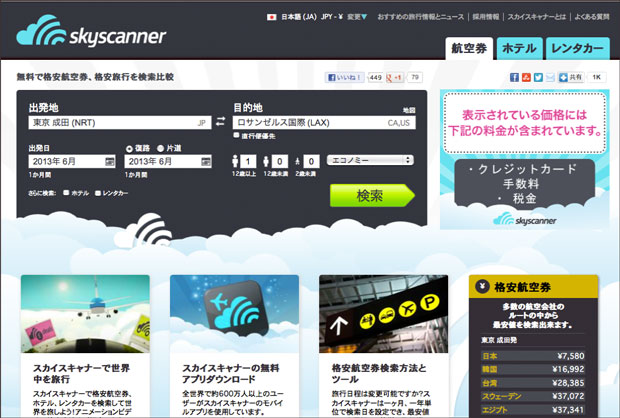Select the 往路 round-trip radio button
620x418 pixels.
tap(129, 149)
